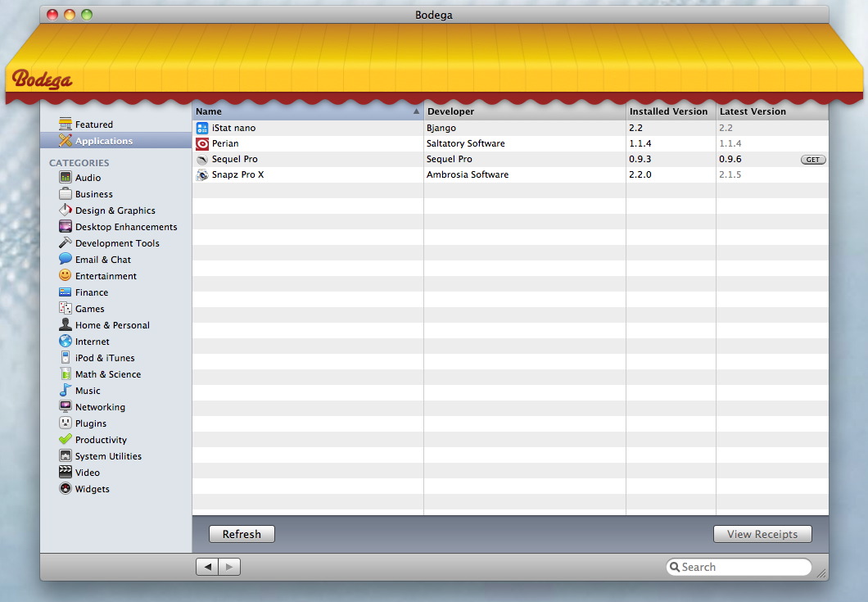Viewport: 868px width, 602px height.
Task: Open the Finance card icon
Action: (66, 292)
